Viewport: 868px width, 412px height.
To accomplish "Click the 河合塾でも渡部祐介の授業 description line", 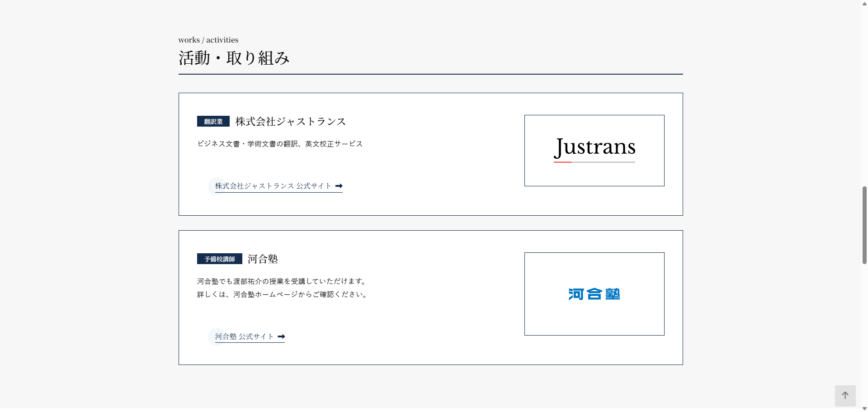I will click(x=282, y=281).
